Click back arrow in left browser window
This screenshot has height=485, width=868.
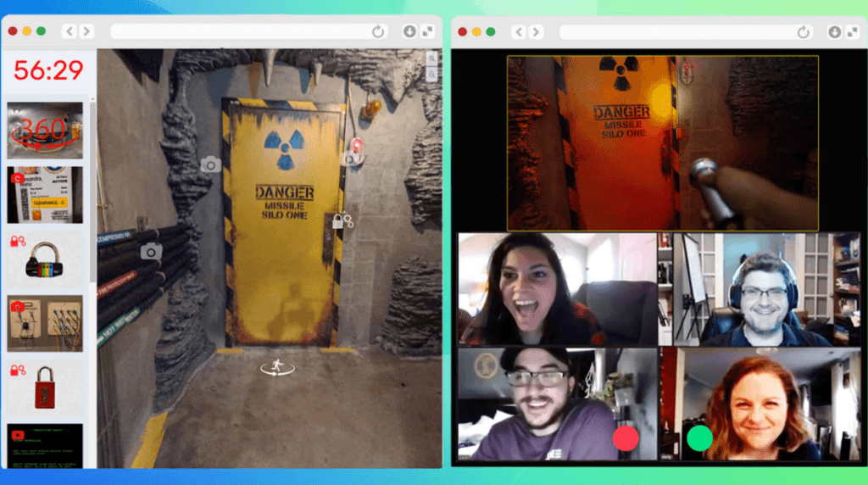point(70,31)
